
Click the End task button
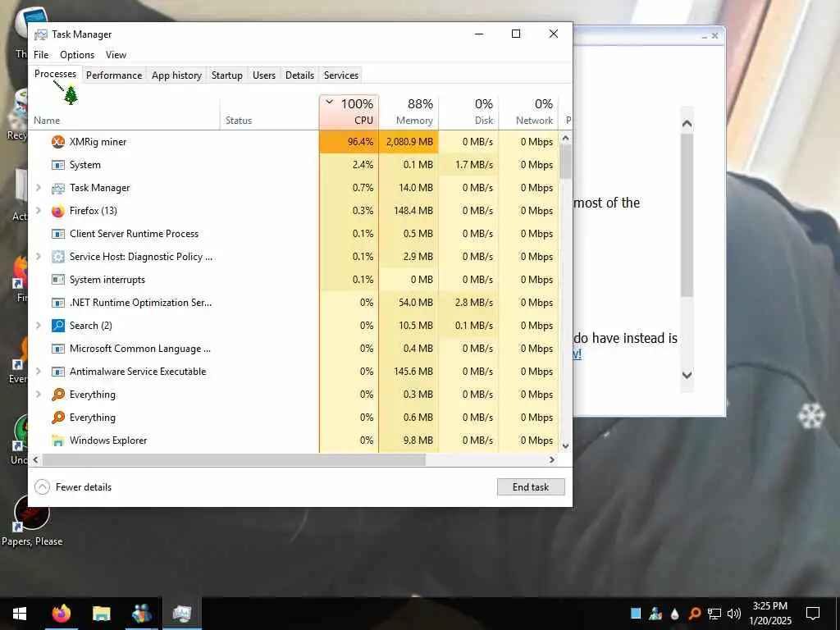[x=531, y=487]
